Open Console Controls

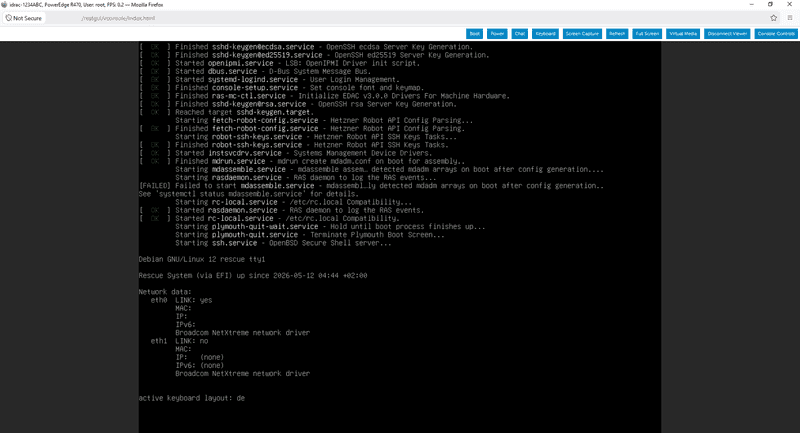pos(776,34)
